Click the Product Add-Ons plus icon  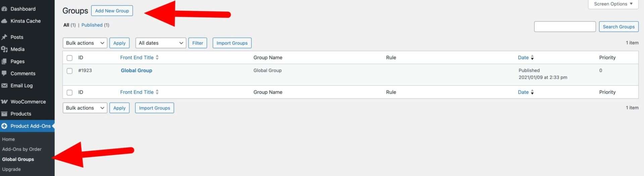pos(4,126)
